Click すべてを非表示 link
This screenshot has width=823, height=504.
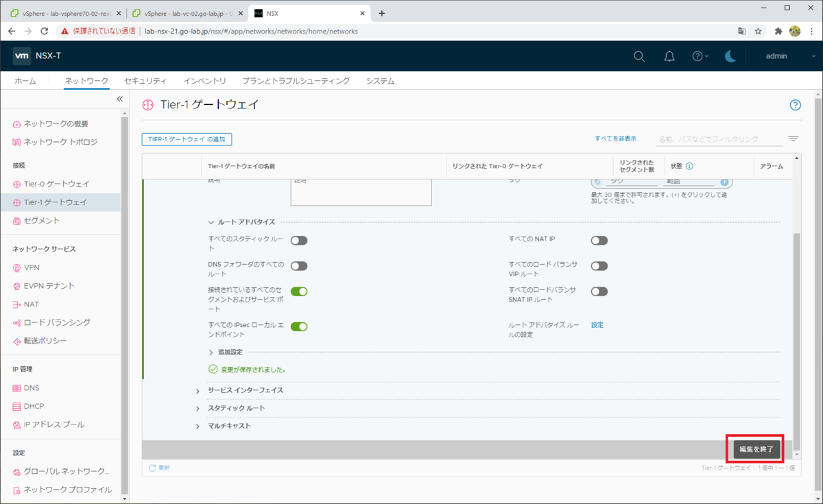615,139
